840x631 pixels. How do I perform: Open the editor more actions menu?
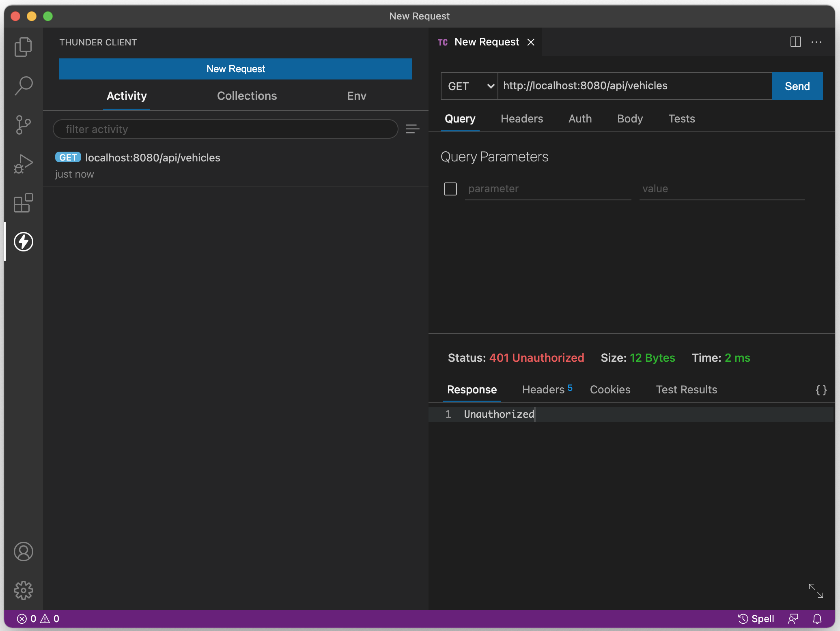(816, 42)
